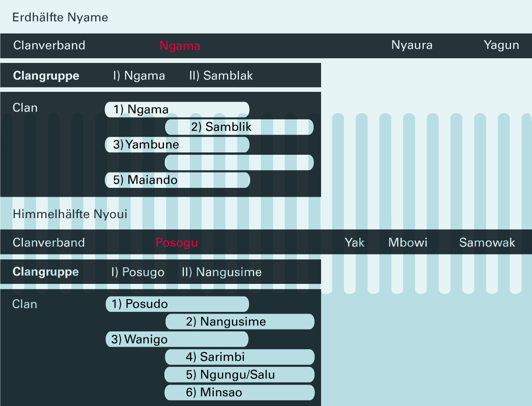532x406 pixels.
Task: Click clan group I) Posugo
Action: pyautogui.click(x=137, y=272)
